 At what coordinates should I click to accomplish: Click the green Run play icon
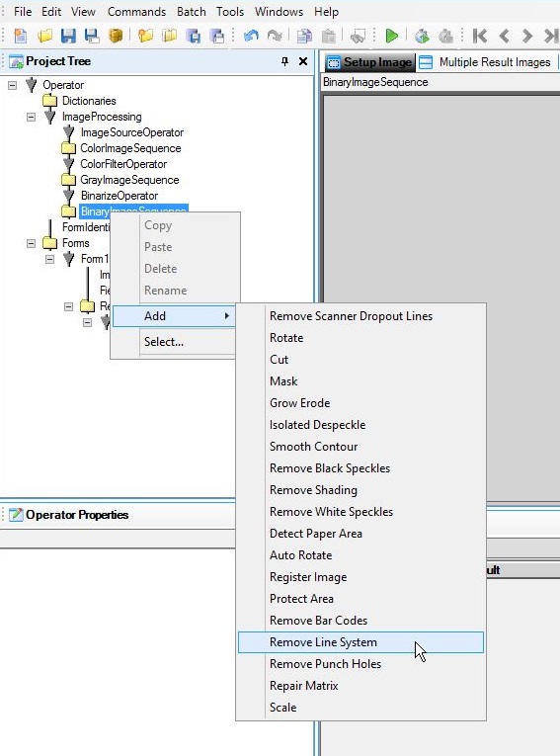click(x=392, y=36)
